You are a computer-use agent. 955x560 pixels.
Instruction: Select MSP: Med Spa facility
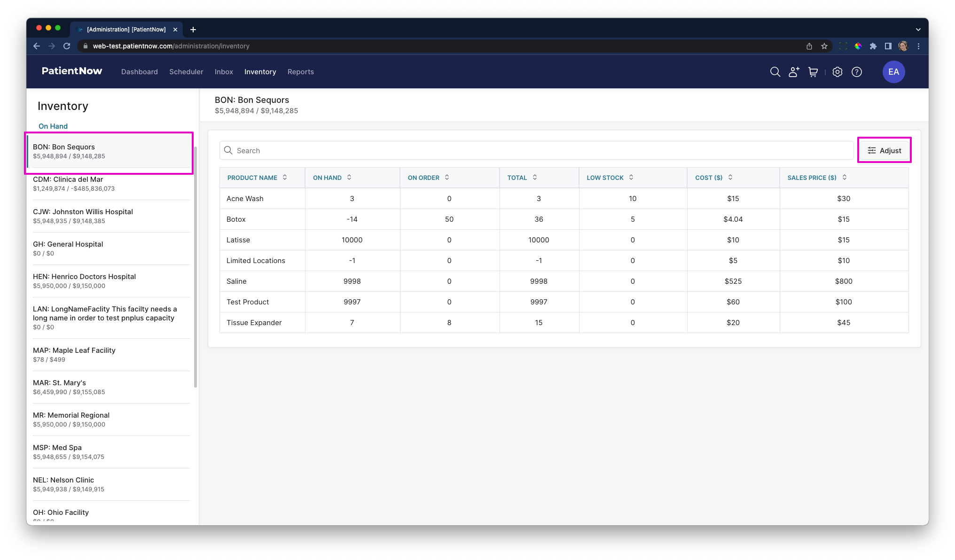(111, 452)
